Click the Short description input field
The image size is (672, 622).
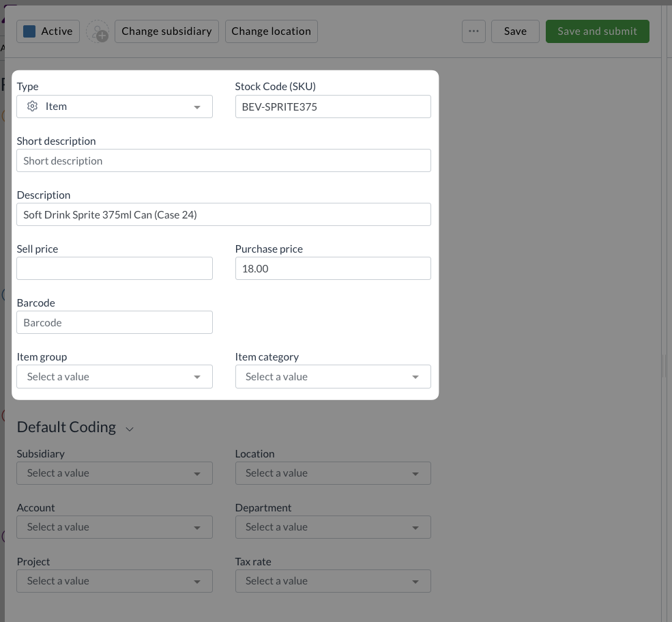click(x=224, y=160)
